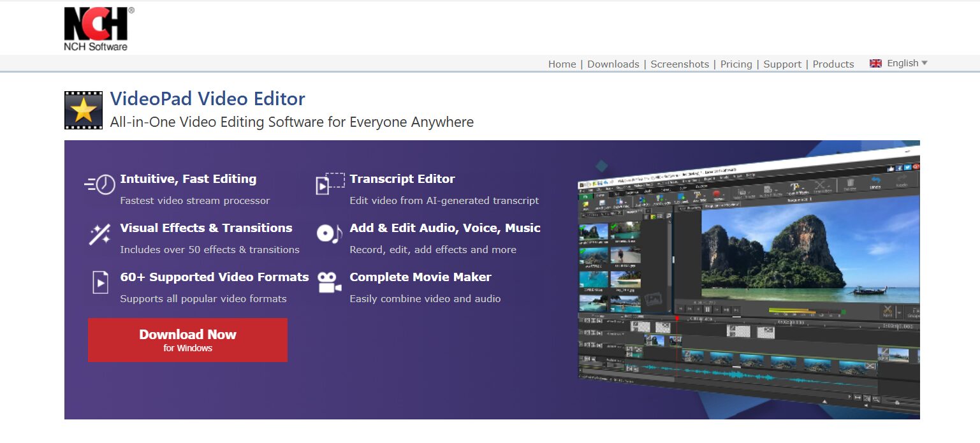Go to the Home menu item
Screen dimensions: 980x443
(x=562, y=64)
